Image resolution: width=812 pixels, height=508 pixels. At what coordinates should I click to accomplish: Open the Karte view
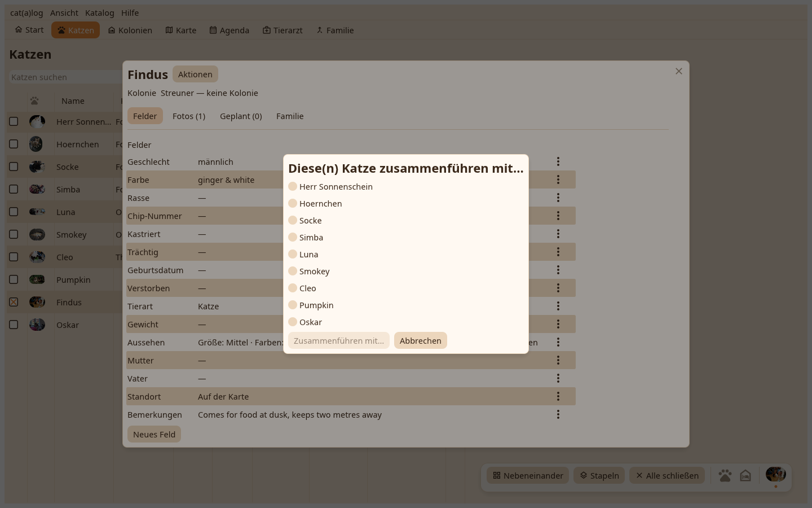tap(181, 30)
